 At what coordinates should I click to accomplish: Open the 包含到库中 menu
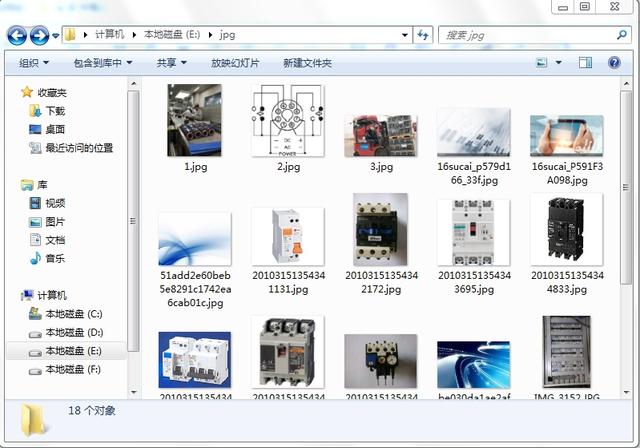click(x=103, y=63)
